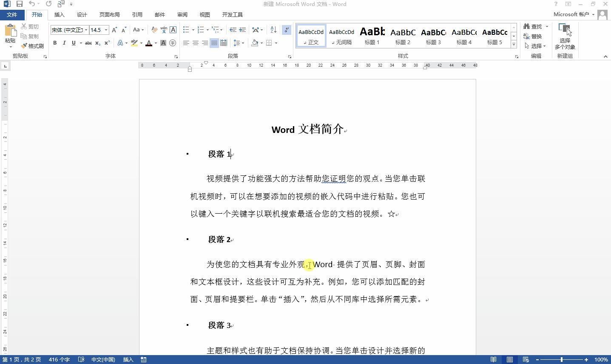Apply italic formatting
Image resolution: width=611 pixels, height=364 pixels.
64,42
